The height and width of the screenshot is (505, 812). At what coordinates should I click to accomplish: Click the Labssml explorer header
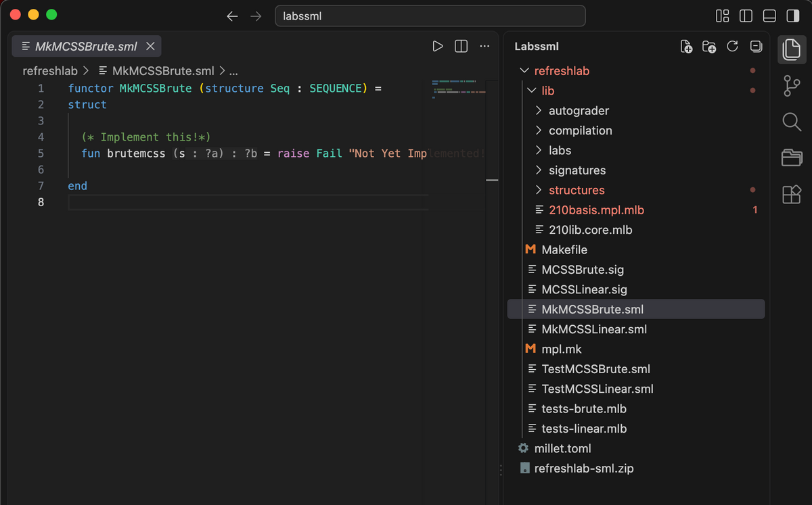(x=537, y=47)
